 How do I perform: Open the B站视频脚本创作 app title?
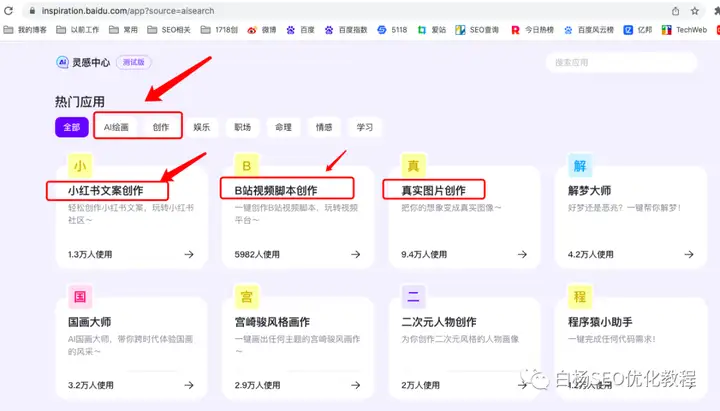pyautogui.click(x=276, y=191)
